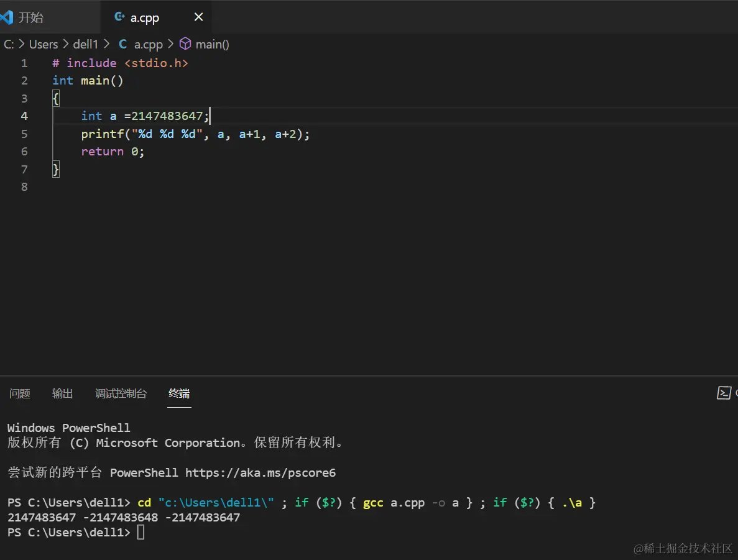Click the 'int main()' code line
Viewport: 738px width, 560px height.
(x=88, y=80)
